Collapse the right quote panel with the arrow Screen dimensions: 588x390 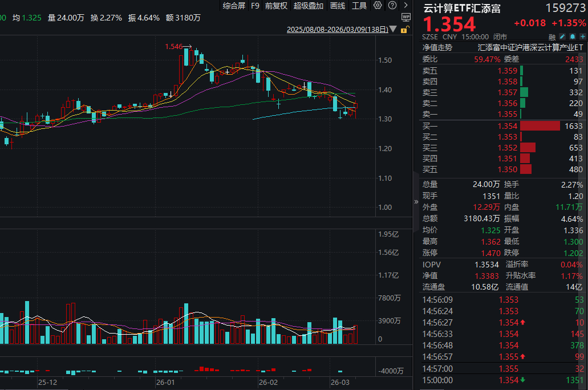(x=416, y=201)
